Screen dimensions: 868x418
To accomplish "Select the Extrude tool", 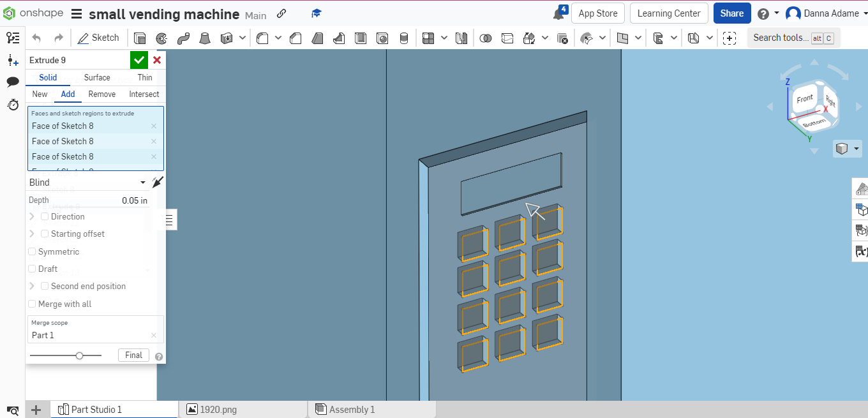I will 140,38.
